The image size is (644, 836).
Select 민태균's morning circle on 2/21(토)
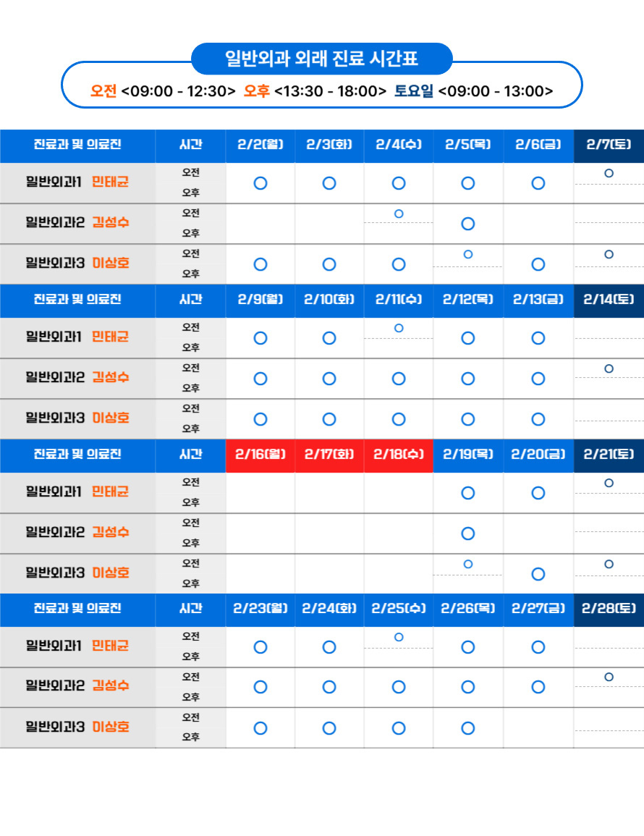tap(609, 483)
